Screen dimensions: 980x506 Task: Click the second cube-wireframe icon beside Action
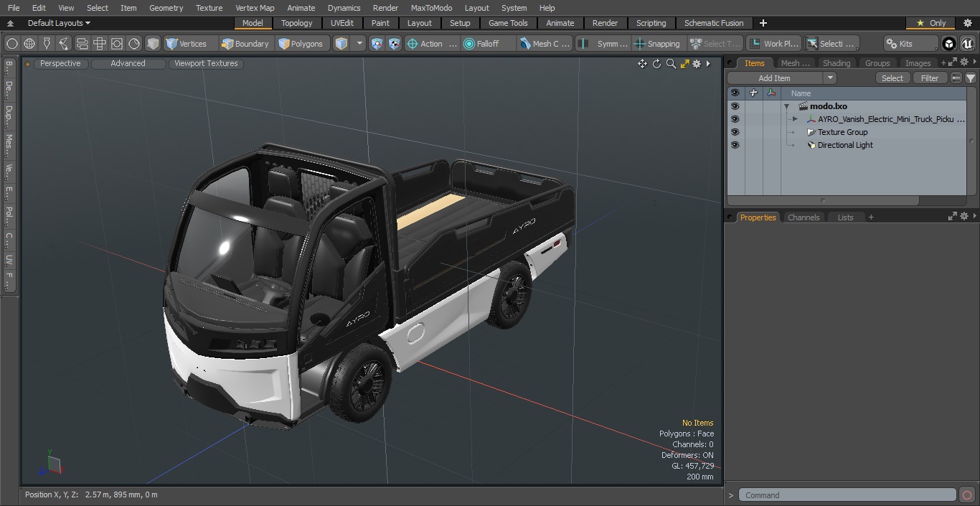394,44
